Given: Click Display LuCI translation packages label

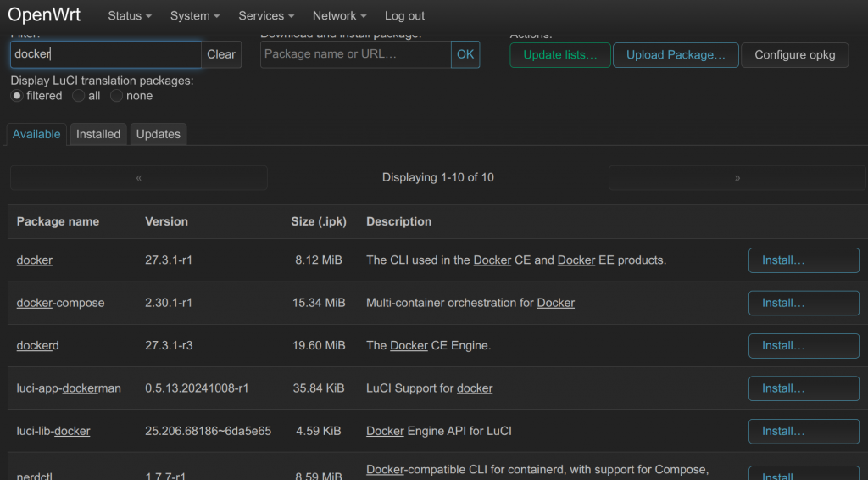Looking at the screenshot, I should click(102, 81).
